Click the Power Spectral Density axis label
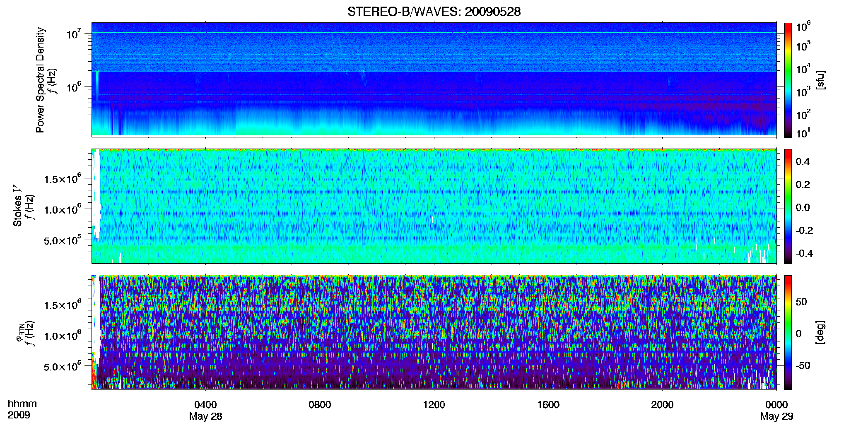This screenshot has width=868, height=447. 40,80
